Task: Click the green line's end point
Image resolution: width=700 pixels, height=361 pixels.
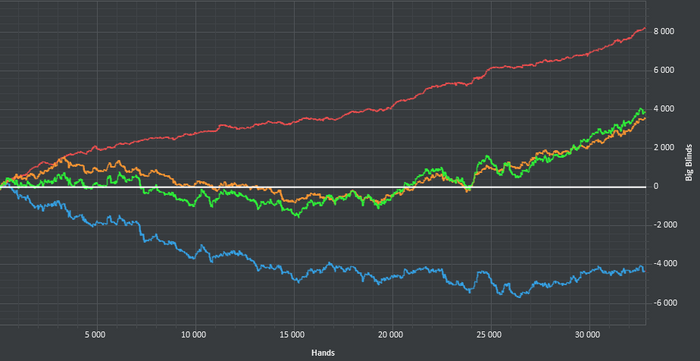Action: pyautogui.click(x=645, y=113)
